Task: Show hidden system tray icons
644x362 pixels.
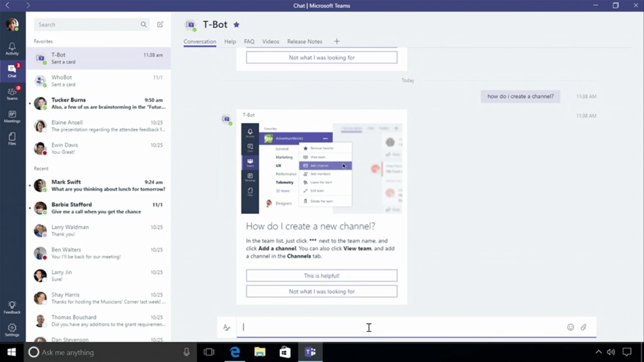Action: pos(598,352)
